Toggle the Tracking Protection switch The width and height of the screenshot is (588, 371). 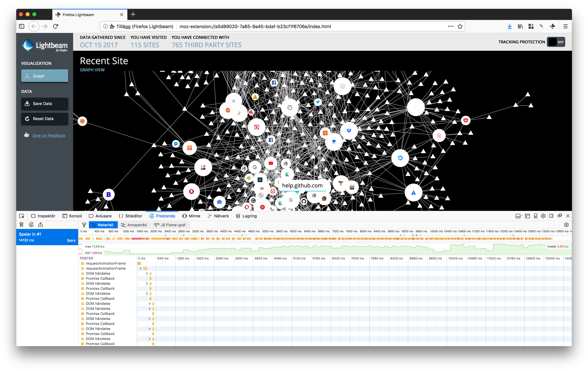[x=556, y=42]
